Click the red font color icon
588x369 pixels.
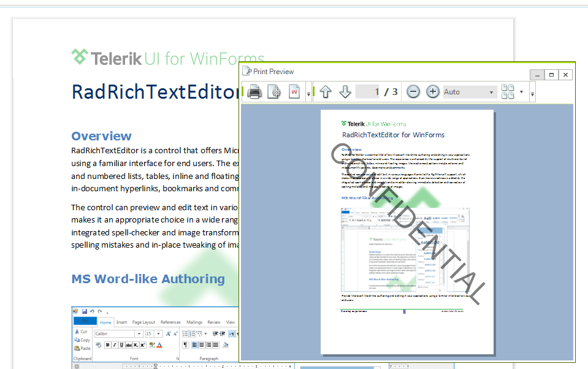[159, 345]
